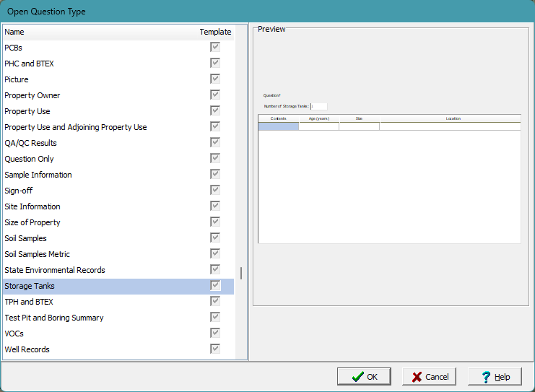Toggle the Template checkbox for PCBs
This screenshot has width=535, height=392.
[x=215, y=48]
